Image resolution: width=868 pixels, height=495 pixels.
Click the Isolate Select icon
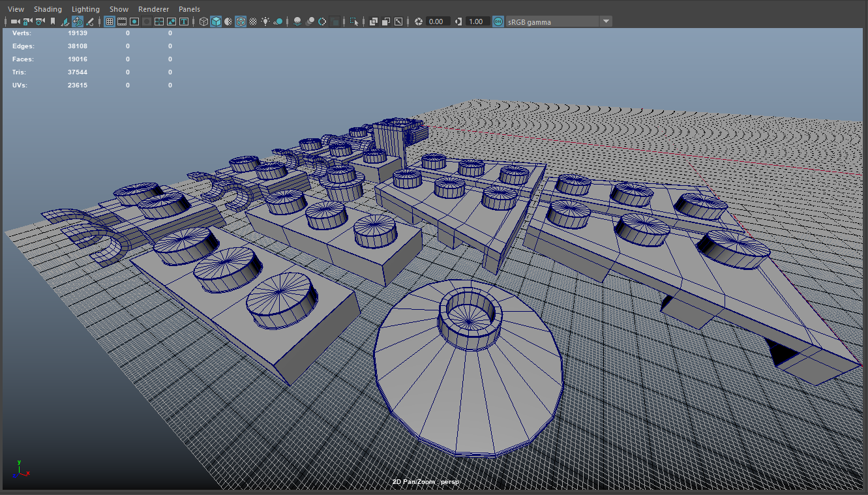click(354, 22)
